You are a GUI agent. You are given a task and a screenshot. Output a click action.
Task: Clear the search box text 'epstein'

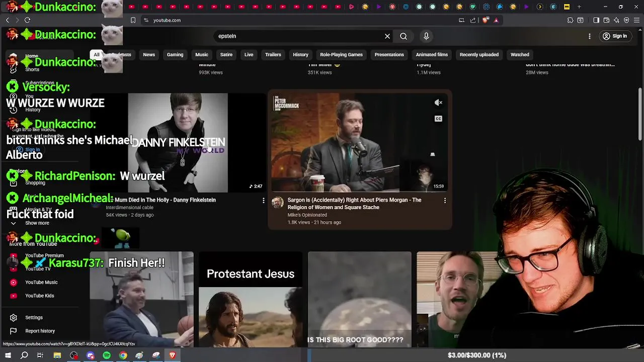(387, 36)
